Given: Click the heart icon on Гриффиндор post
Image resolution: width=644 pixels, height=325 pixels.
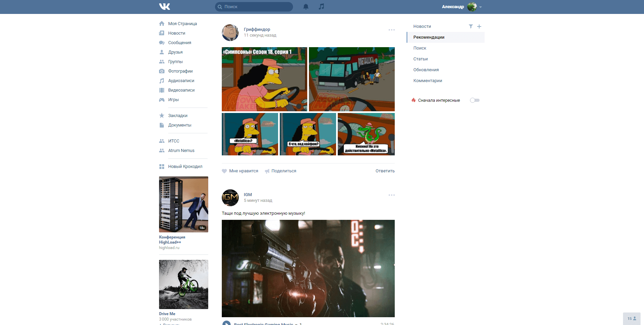Looking at the screenshot, I should click(x=224, y=171).
